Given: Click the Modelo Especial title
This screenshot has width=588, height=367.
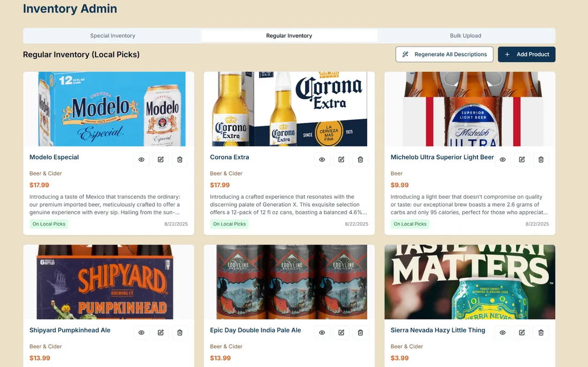Looking at the screenshot, I should tap(54, 157).
